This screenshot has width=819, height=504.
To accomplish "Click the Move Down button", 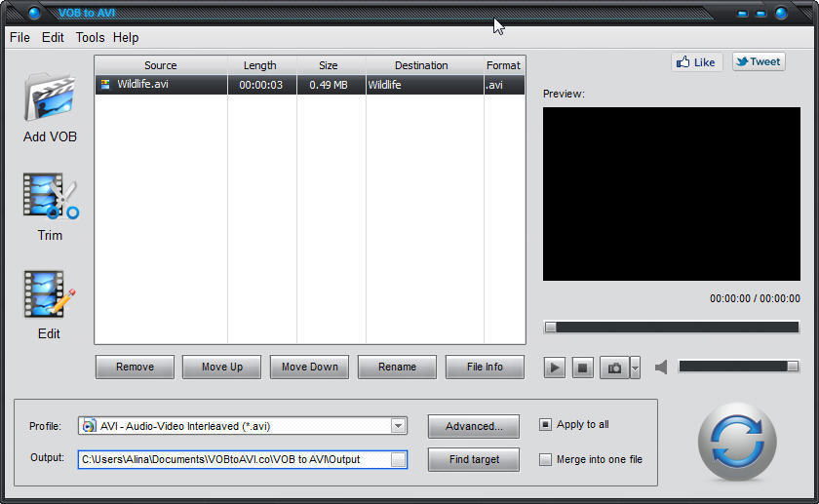I will tap(310, 367).
